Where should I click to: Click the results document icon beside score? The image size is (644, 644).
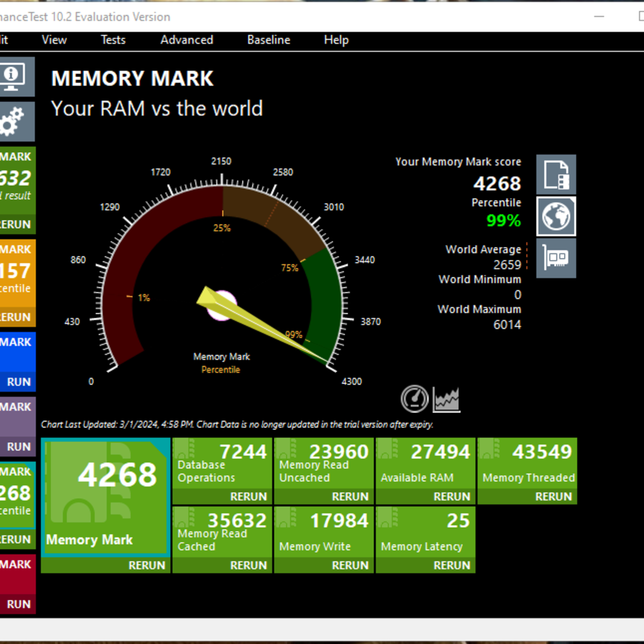[x=556, y=174]
